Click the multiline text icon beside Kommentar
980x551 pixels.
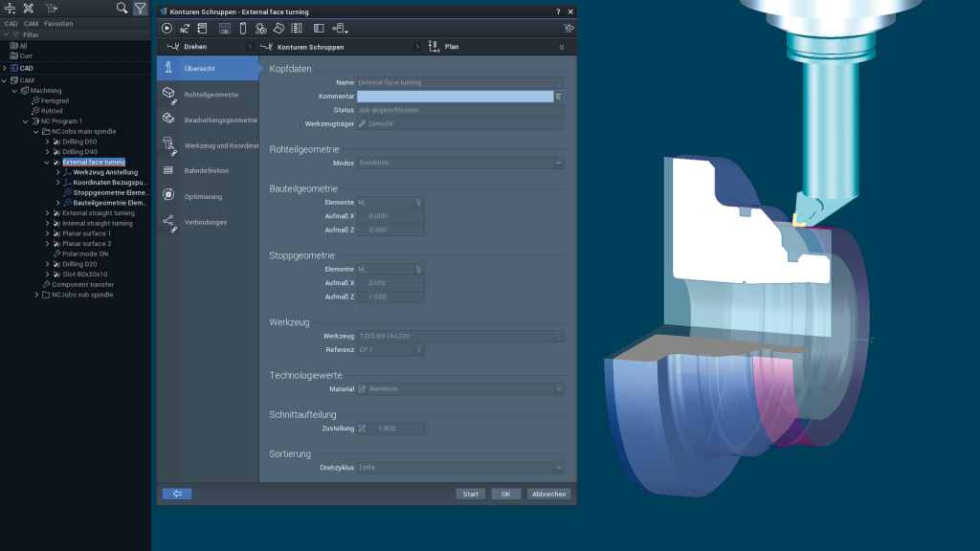(559, 97)
